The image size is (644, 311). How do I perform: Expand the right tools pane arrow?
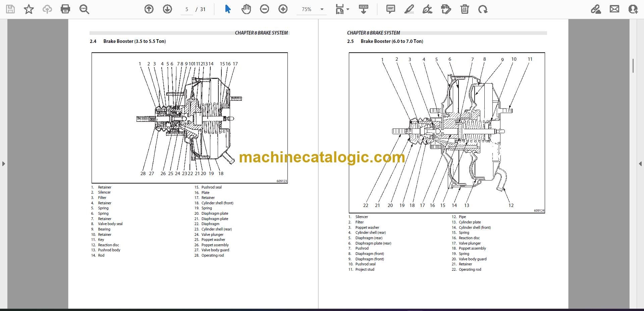[640, 164]
